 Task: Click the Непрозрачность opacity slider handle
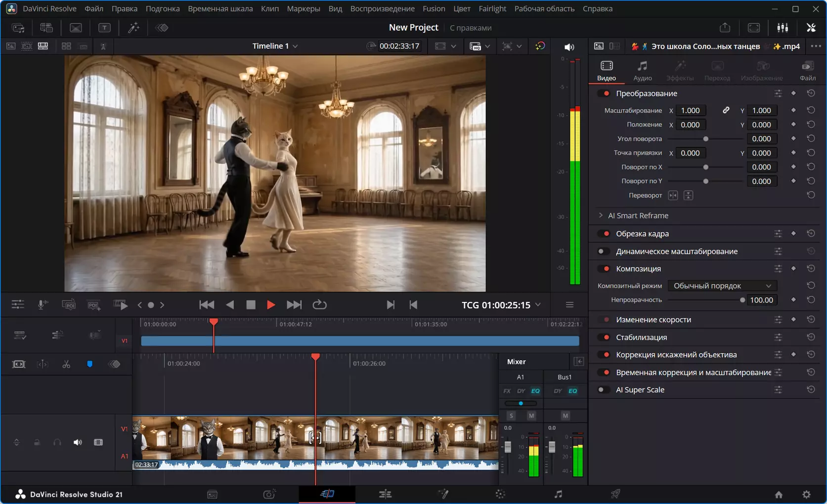[x=742, y=300]
